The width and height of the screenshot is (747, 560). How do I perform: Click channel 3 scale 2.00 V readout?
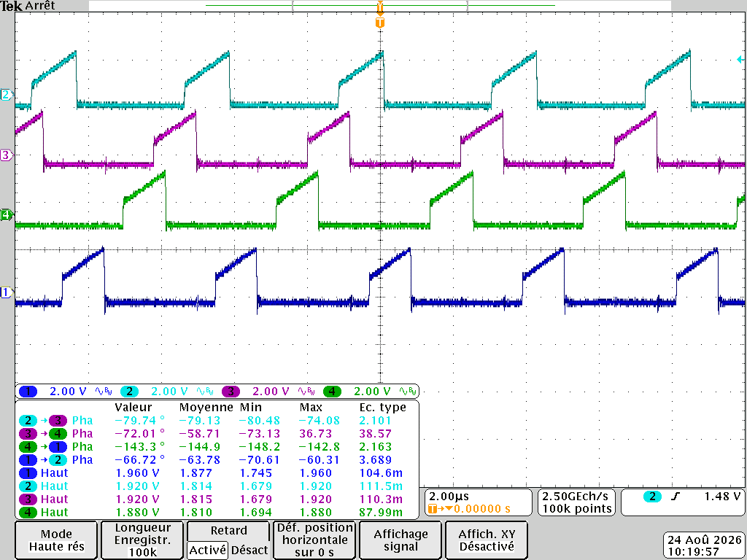tap(271, 392)
